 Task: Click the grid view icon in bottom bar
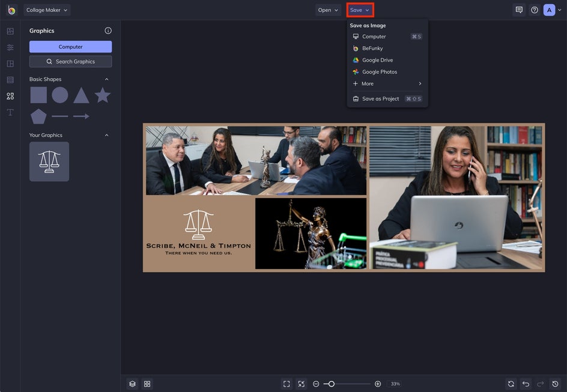point(147,384)
